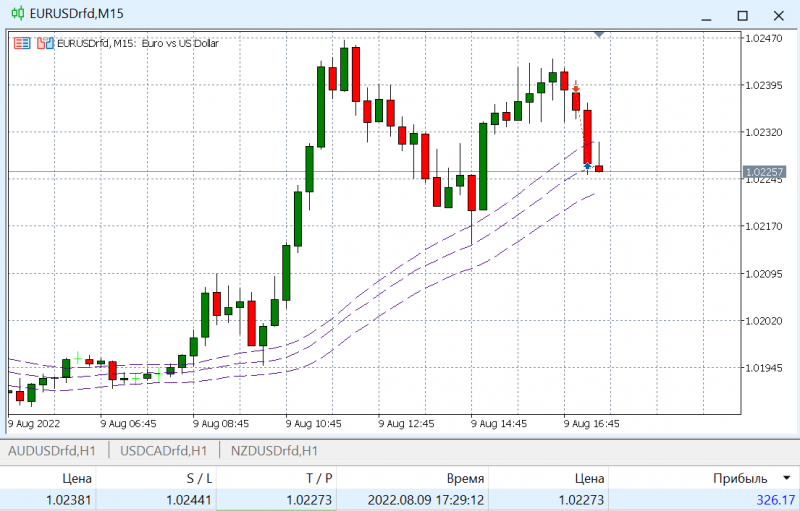Switch to the USDCADrfd,H1 chart tab
This screenshot has width=800, height=511.
coord(163,451)
